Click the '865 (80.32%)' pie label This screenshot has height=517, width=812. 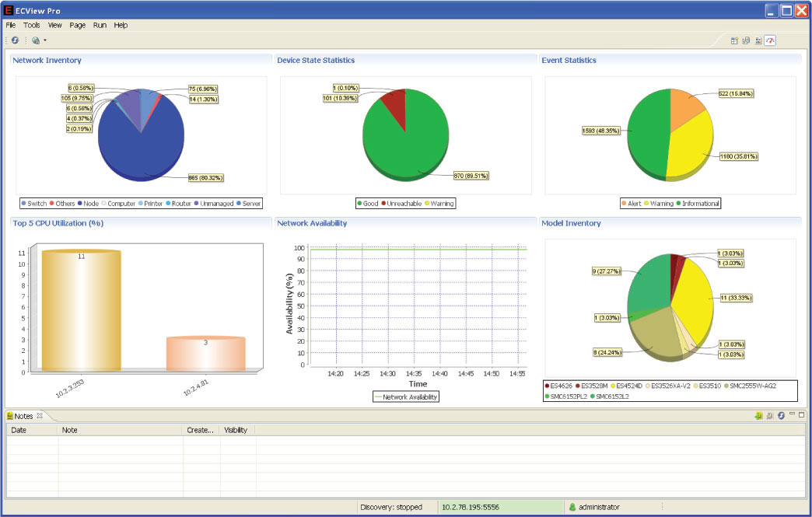[x=205, y=177]
